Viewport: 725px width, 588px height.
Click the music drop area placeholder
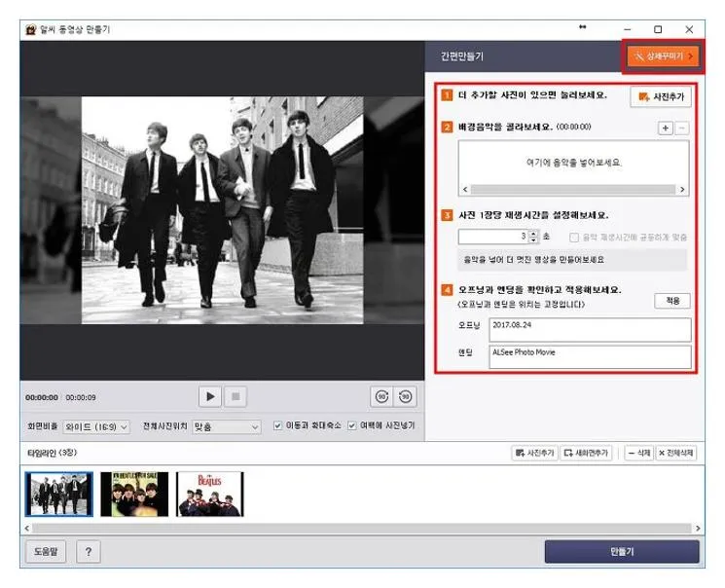574,163
